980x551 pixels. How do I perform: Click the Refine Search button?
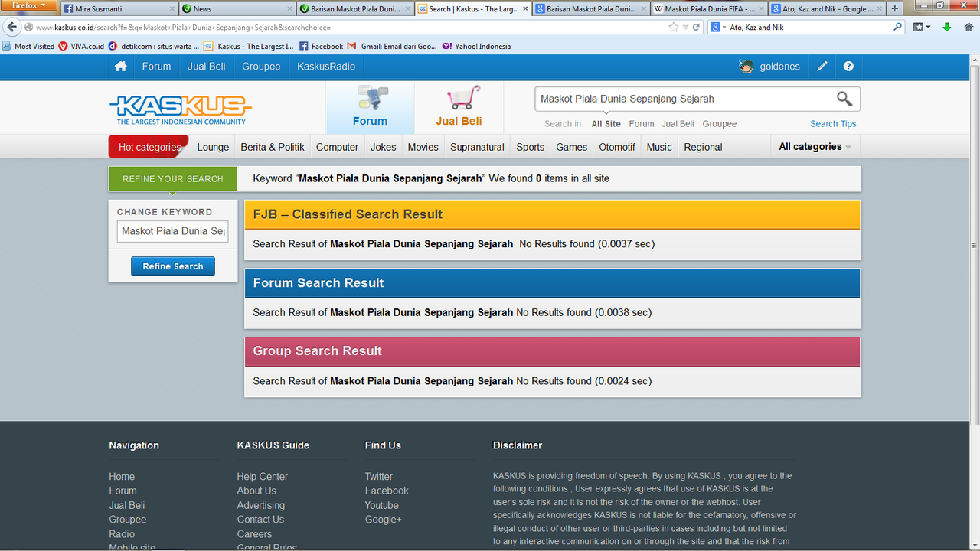point(173,266)
